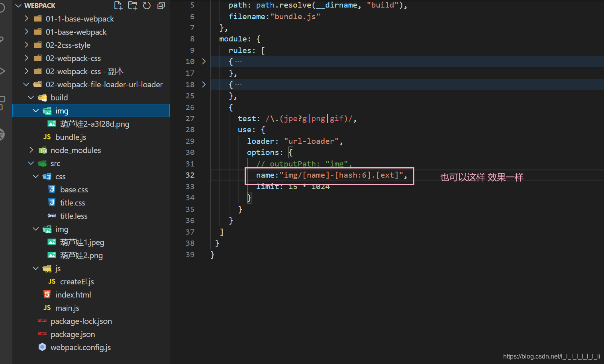The height and width of the screenshot is (364, 604).
Task: Expand the folded code on line 10
Action: coord(204,61)
